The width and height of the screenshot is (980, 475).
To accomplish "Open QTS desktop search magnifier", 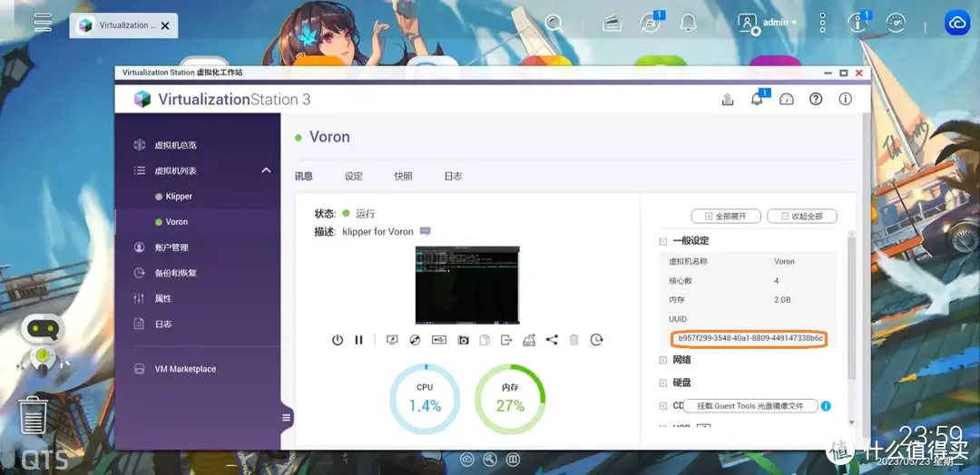I will click(x=554, y=23).
